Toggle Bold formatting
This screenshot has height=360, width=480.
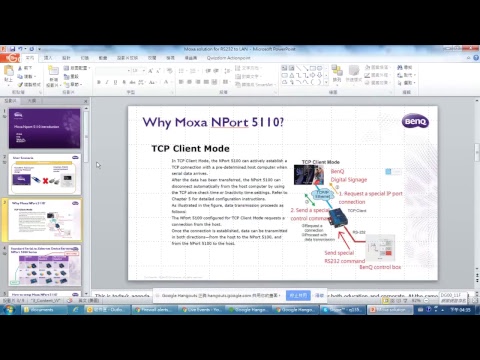point(99,82)
